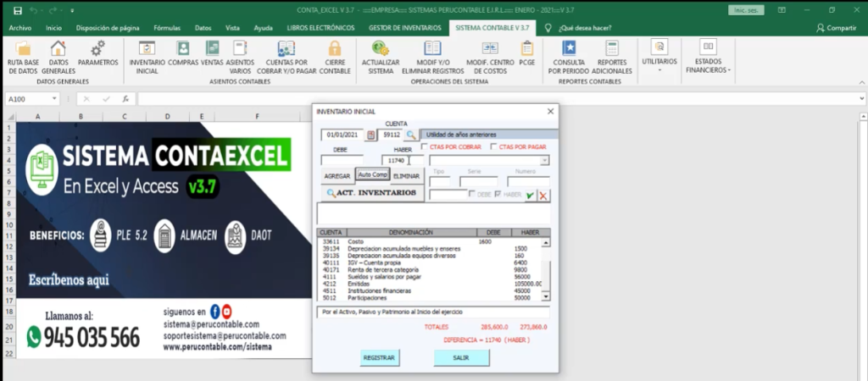
Task: Click Inventario Inicial ribbon icon
Action: (x=147, y=48)
